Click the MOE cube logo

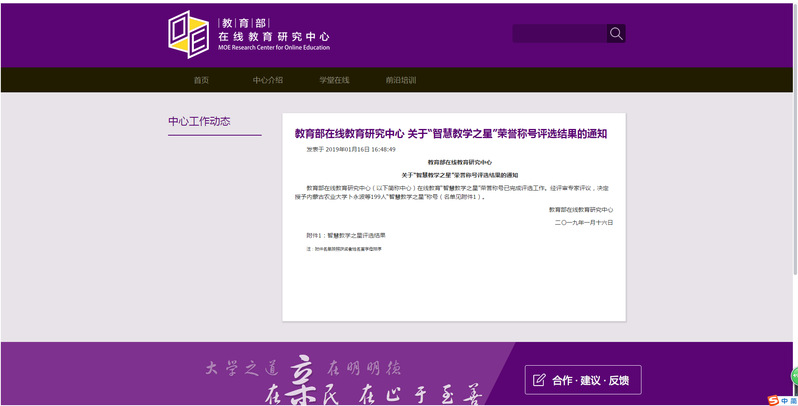(x=188, y=34)
